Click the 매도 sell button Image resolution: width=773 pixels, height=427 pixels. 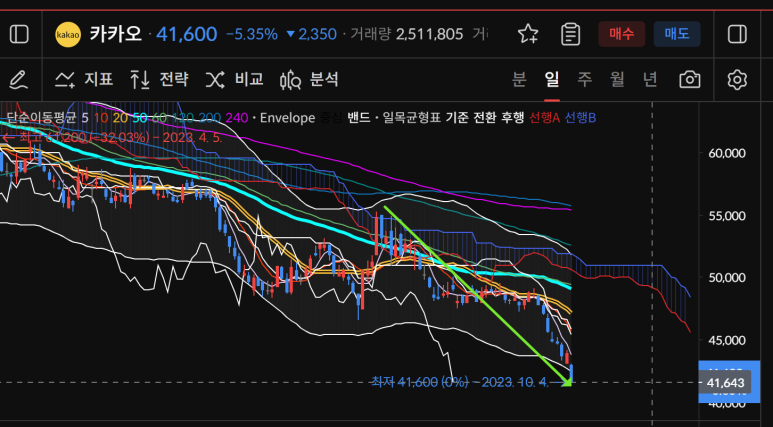[x=677, y=34]
